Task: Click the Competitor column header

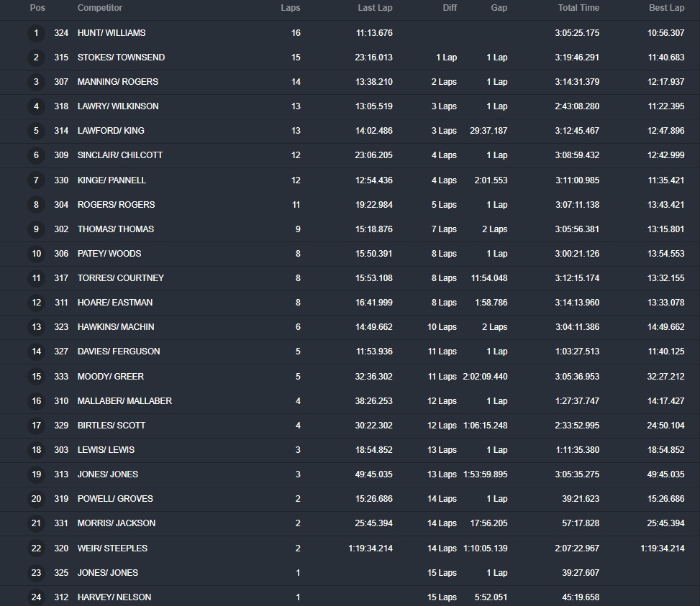Action: point(100,8)
